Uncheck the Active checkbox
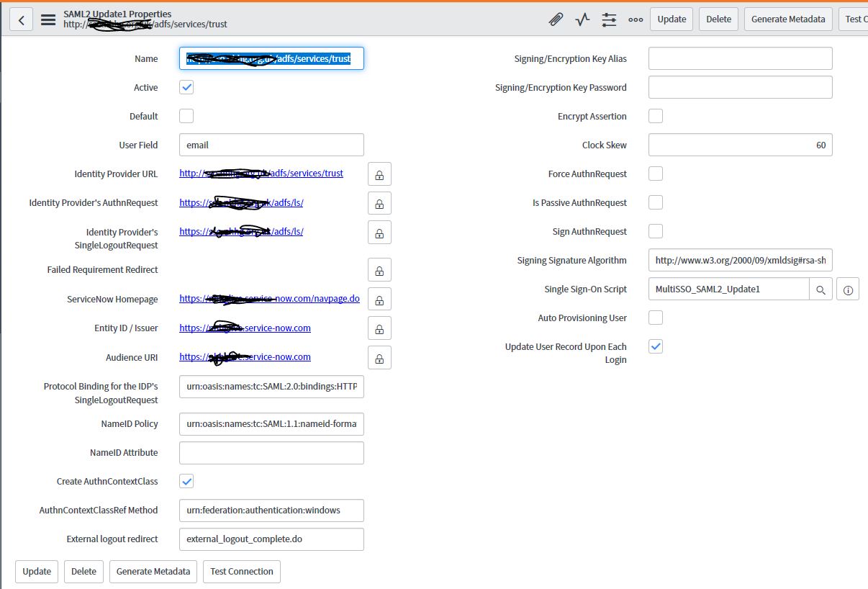This screenshot has width=868, height=589. tap(186, 86)
